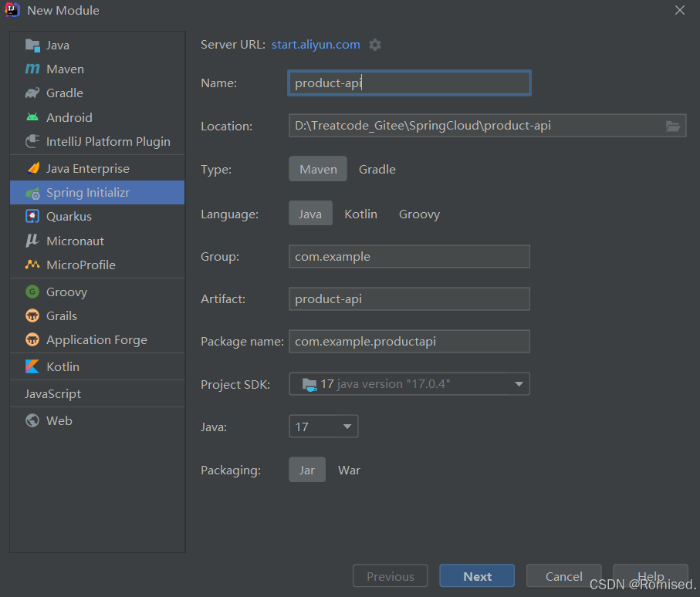This screenshot has width=700, height=597.
Task: Click the Spring Initializr icon
Action: coord(33,193)
